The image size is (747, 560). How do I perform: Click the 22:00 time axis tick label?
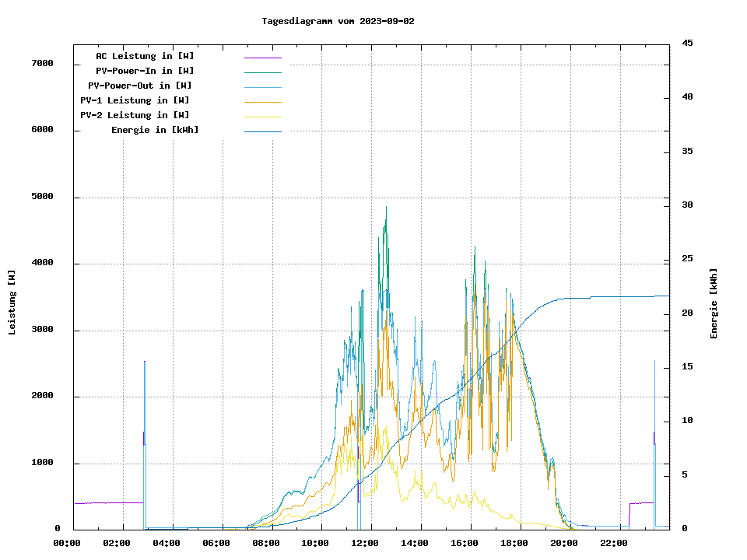[614, 543]
